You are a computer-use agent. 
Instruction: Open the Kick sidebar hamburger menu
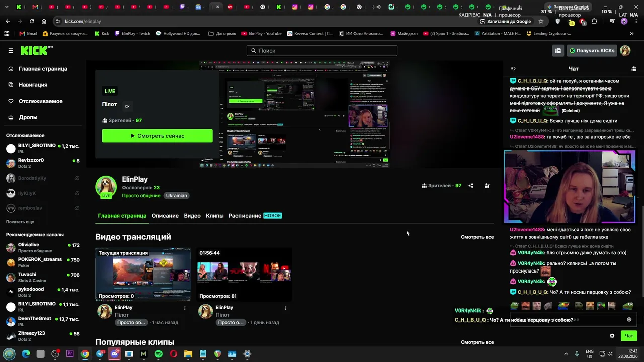11,51
